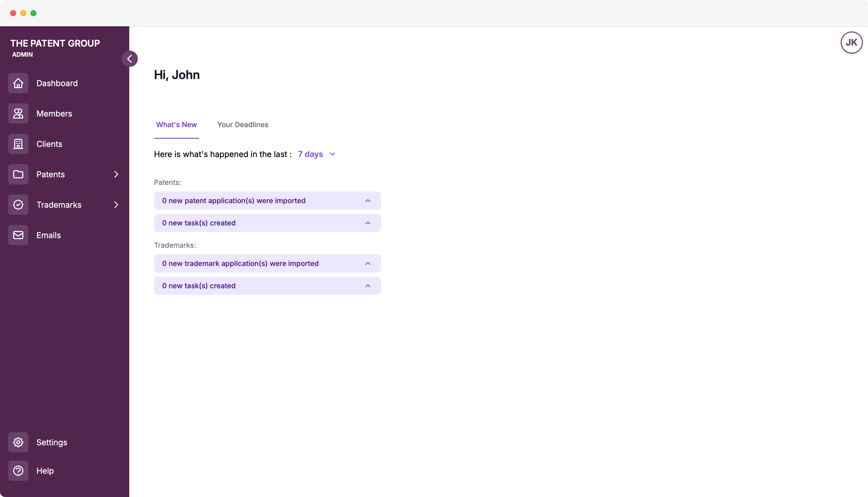Screen dimensions: 868x497
Task: Minimize the window with the yellow button
Action: [x=23, y=13]
